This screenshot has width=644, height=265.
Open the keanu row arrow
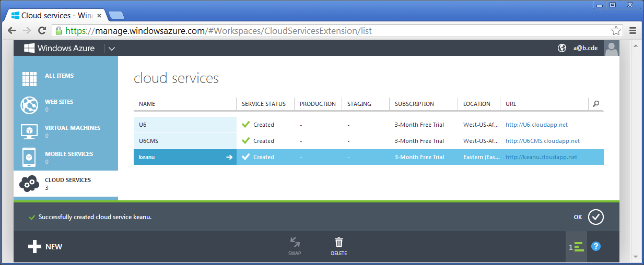point(229,157)
